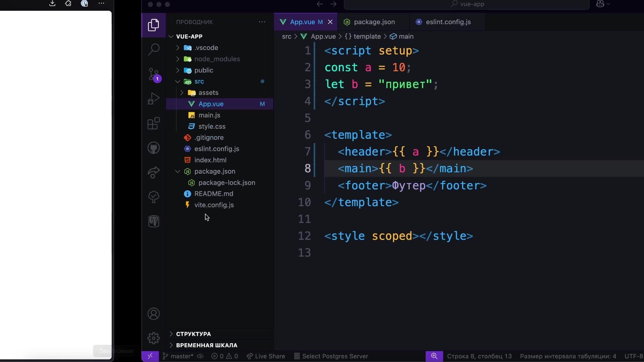
Task: Open the Source Control view with badge 1
Action: (x=154, y=74)
